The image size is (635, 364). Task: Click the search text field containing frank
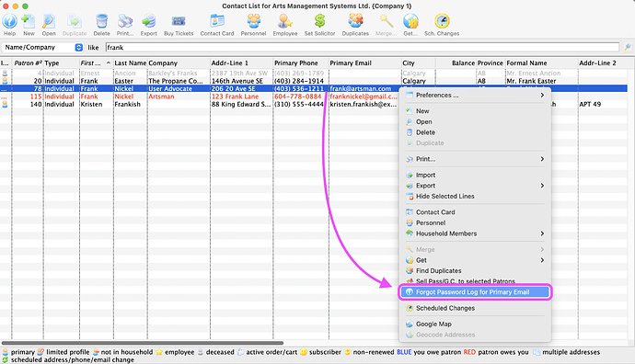pos(363,47)
